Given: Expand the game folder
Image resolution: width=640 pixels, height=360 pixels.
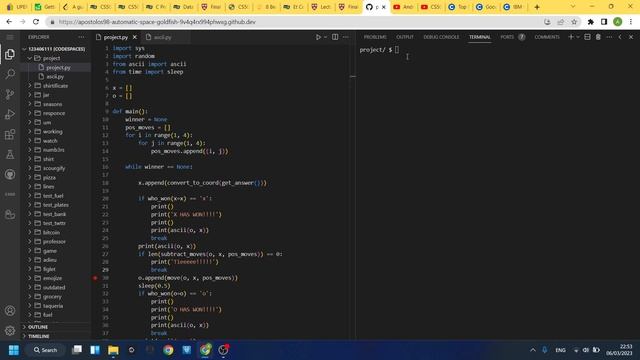Looking at the screenshot, I should click(x=56, y=251).
